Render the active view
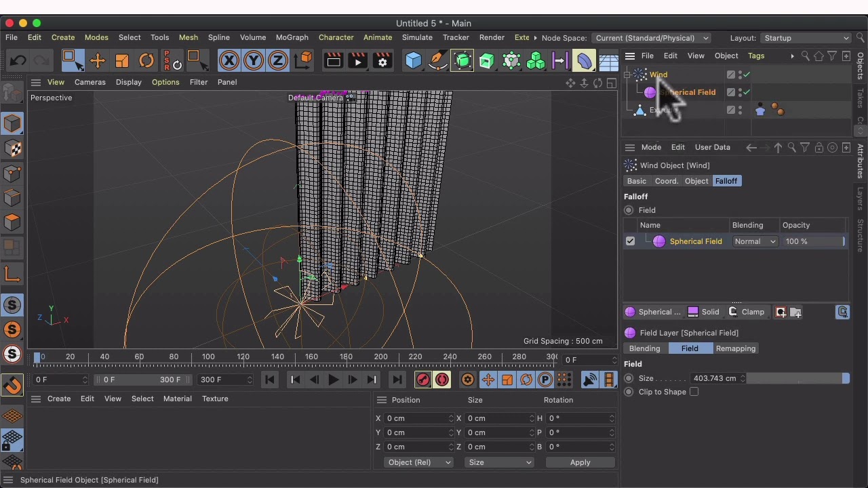Screen dimensions: 868x488 point(333,61)
